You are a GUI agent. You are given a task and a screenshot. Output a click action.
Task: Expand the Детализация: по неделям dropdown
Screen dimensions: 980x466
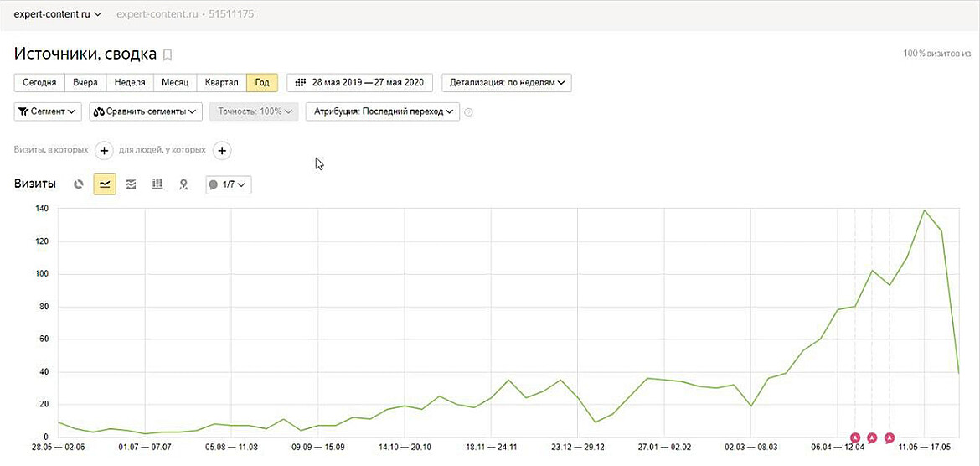(x=506, y=83)
